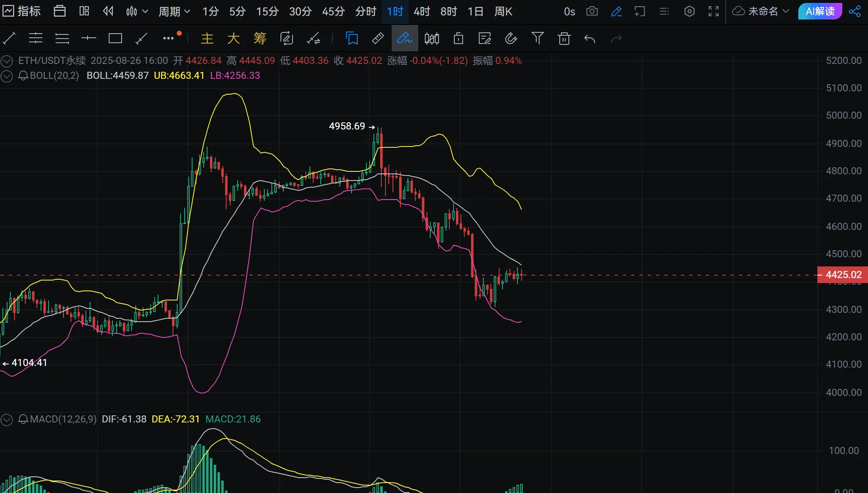Click the funnel filter icon

[538, 39]
